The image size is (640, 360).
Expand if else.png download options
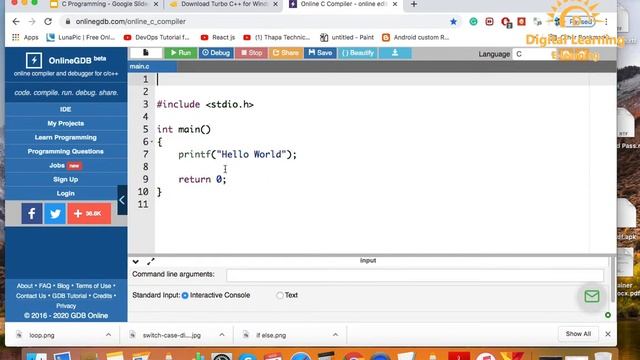(x=335, y=335)
